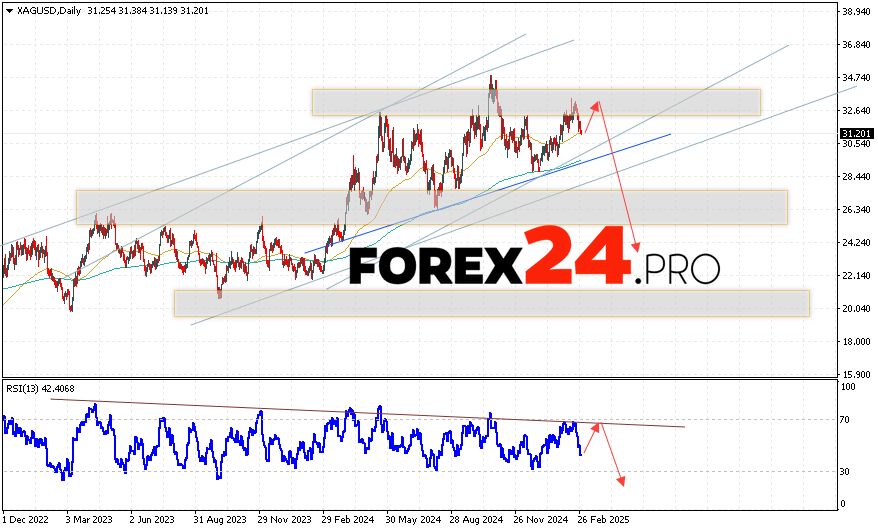Click the RSI 70 level label
Image resolution: width=878 pixels, height=531 pixels.
845,420
